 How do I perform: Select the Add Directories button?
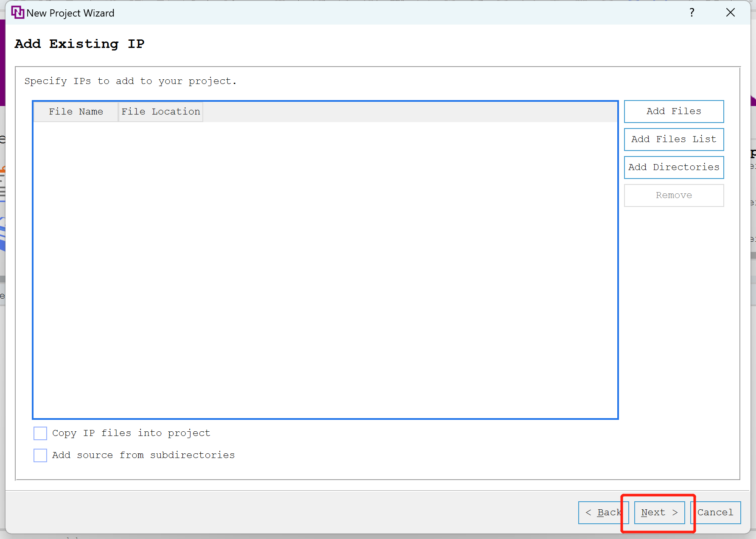(673, 168)
